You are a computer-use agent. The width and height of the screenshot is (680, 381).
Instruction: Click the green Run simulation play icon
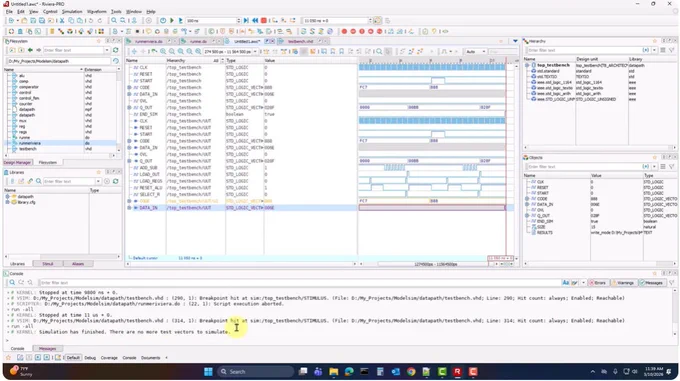pyautogui.click(x=172, y=20)
